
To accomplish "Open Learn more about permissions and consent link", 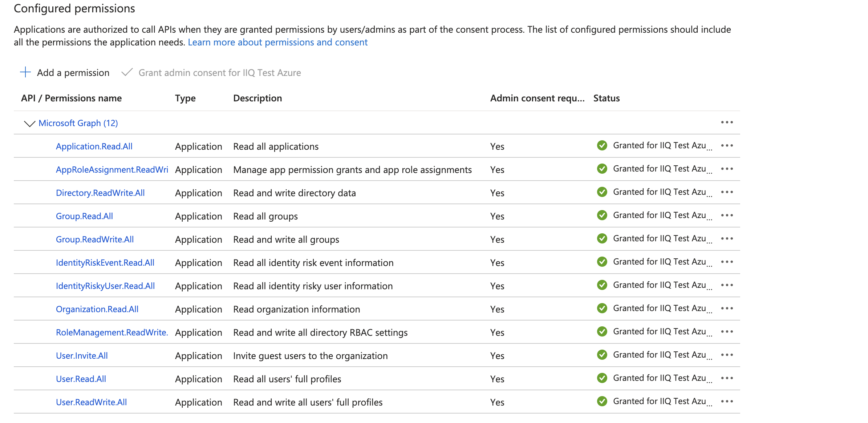I will (x=277, y=42).
